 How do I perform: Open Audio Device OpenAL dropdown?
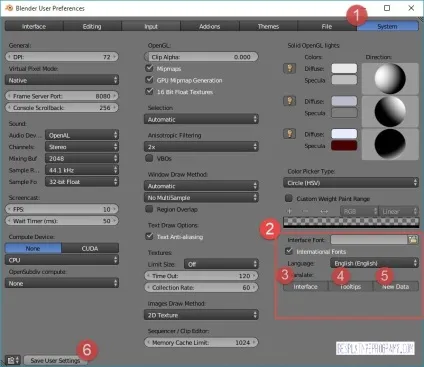pos(82,135)
